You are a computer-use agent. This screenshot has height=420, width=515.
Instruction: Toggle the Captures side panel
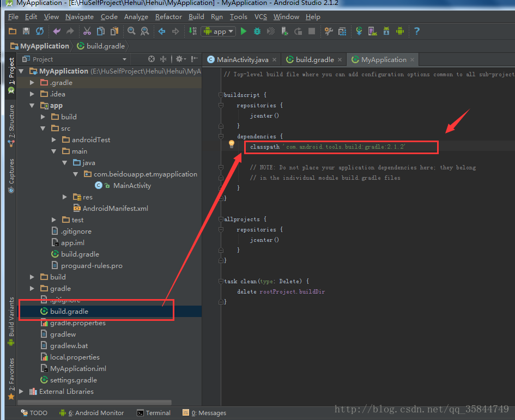11,176
